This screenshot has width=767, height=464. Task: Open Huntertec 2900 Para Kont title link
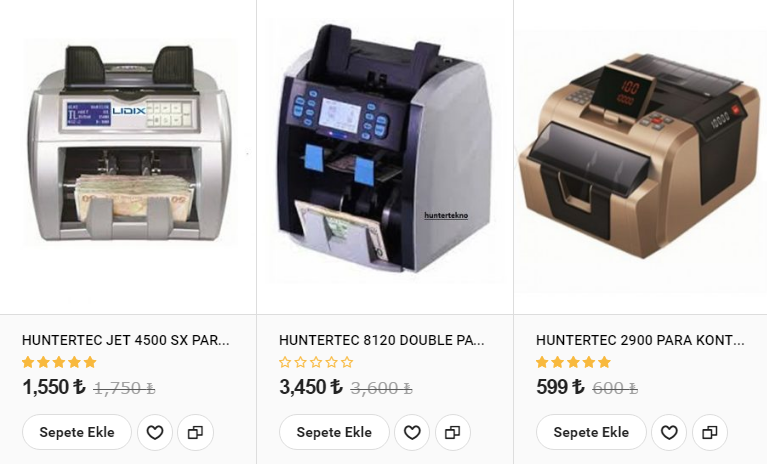point(640,340)
